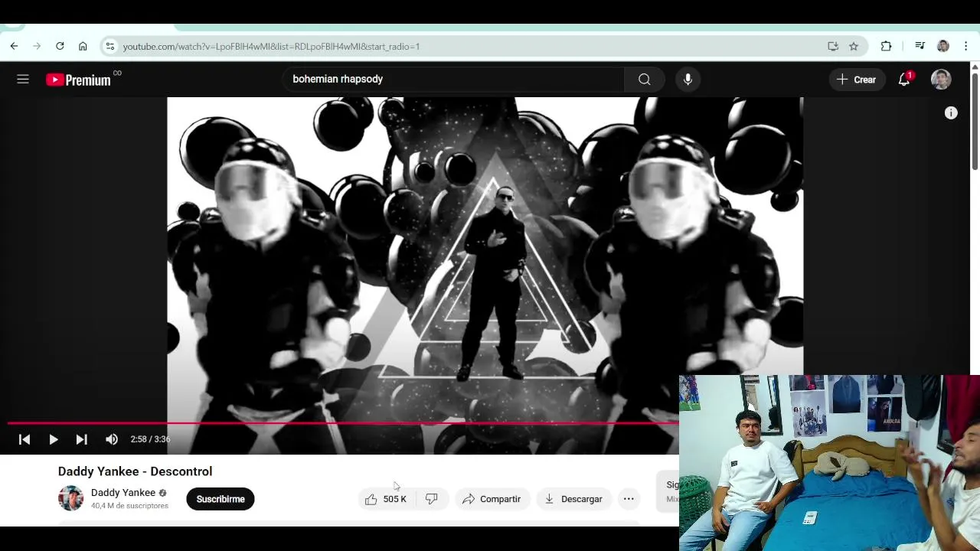Mute the video volume
980x551 pixels.
112,439
